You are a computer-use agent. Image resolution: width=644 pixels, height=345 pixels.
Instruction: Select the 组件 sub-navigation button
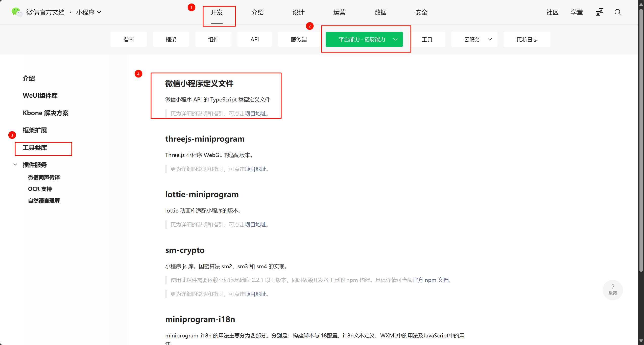[x=213, y=39]
